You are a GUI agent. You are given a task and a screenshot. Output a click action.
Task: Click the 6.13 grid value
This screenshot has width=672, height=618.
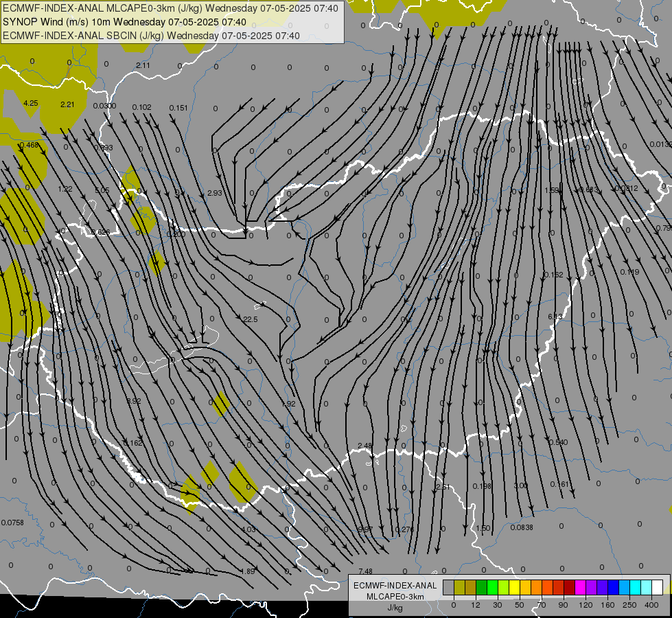click(x=555, y=317)
